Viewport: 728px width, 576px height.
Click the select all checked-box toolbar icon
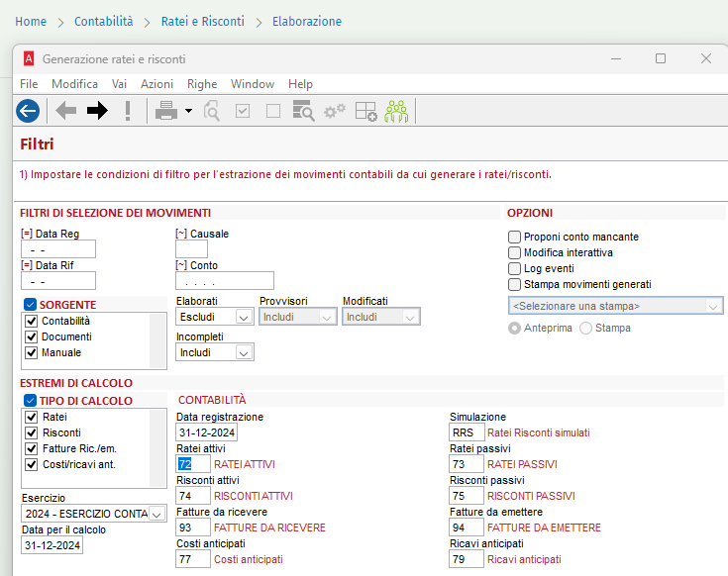click(x=243, y=111)
